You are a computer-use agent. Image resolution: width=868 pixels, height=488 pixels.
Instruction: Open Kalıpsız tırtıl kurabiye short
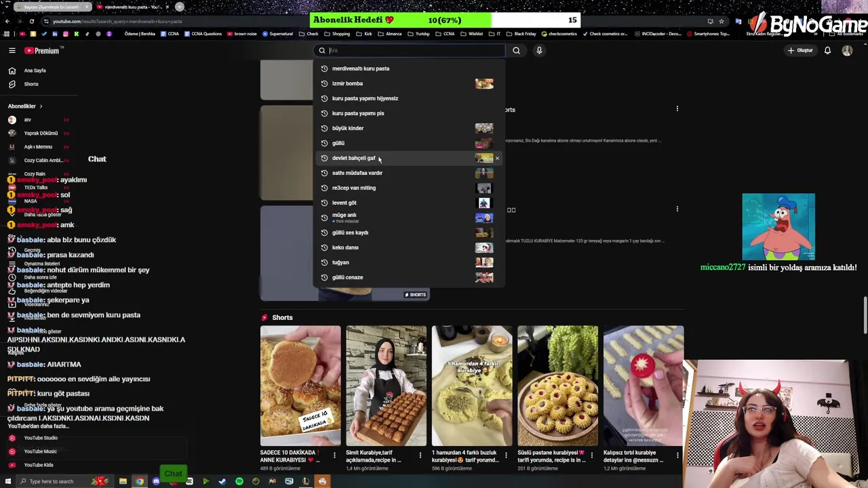coord(644,385)
